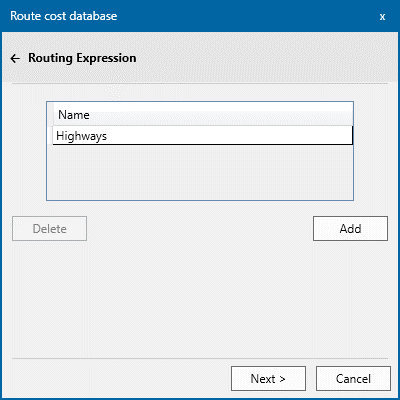Proceed with the Next > button
Viewport: 400px width, 400px height.
(268, 379)
